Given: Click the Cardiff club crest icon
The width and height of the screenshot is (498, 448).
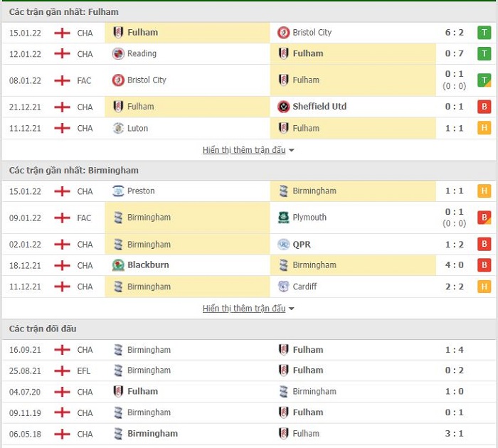Looking at the screenshot, I should (x=283, y=287).
